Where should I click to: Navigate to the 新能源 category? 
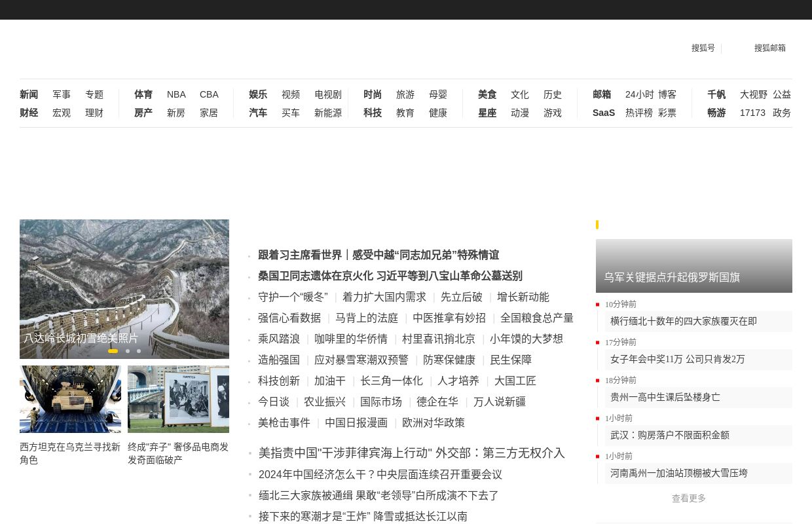328,113
